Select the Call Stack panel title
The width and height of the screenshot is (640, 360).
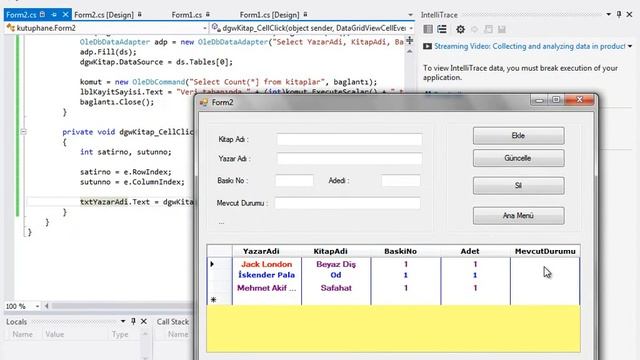pos(173,322)
